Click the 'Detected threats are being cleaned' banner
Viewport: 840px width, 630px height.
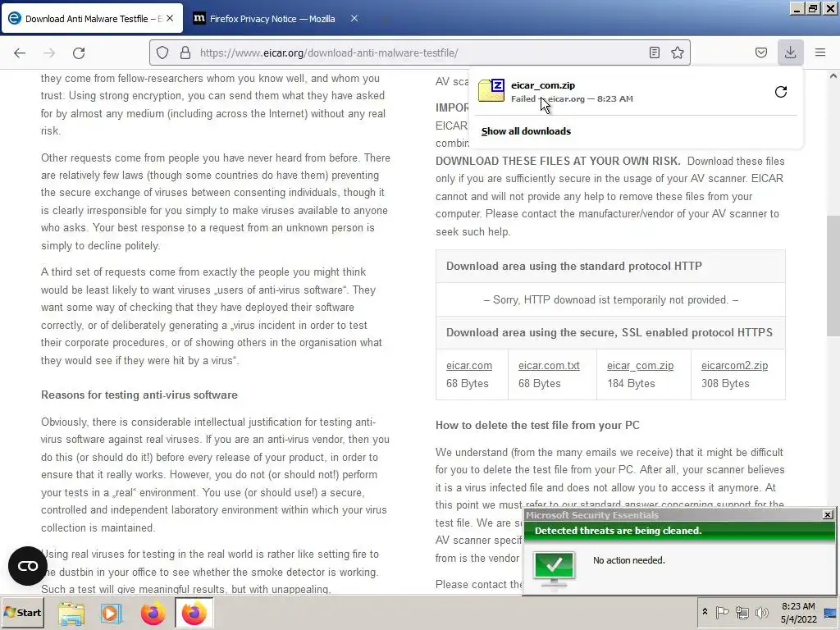tap(679, 531)
